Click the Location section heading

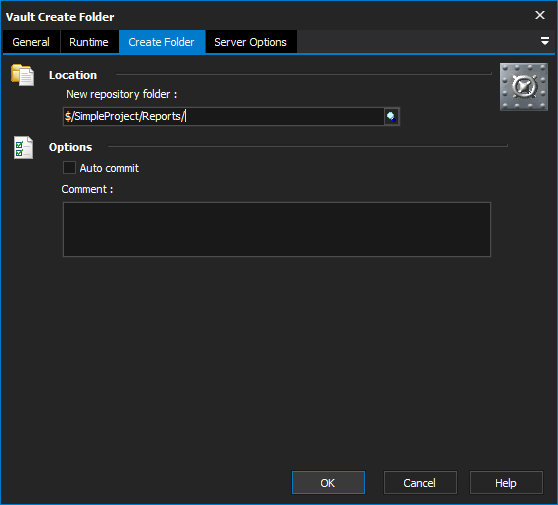tap(73, 75)
